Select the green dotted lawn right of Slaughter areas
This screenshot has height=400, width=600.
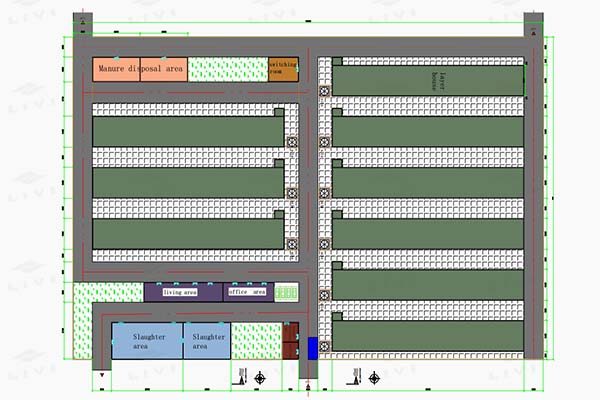click(255, 341)
